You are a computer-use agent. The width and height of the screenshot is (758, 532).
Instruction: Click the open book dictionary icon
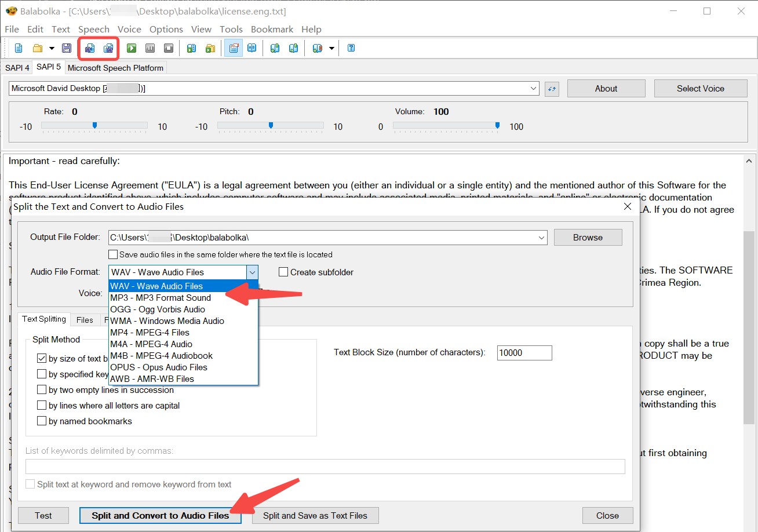pyautogui.click(x=252, y=48)
